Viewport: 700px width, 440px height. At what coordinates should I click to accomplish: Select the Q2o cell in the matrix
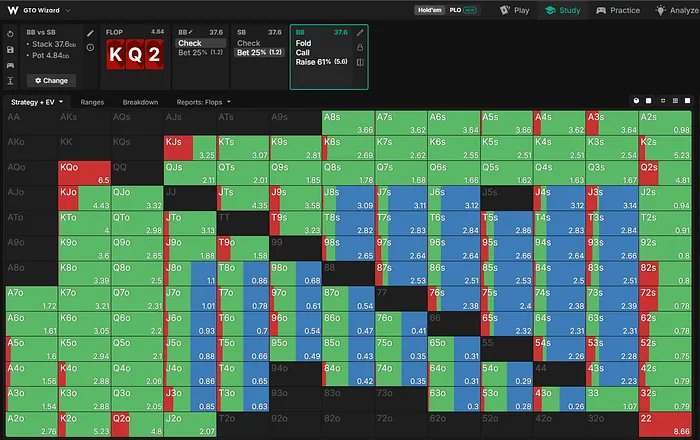click(137, 425)
